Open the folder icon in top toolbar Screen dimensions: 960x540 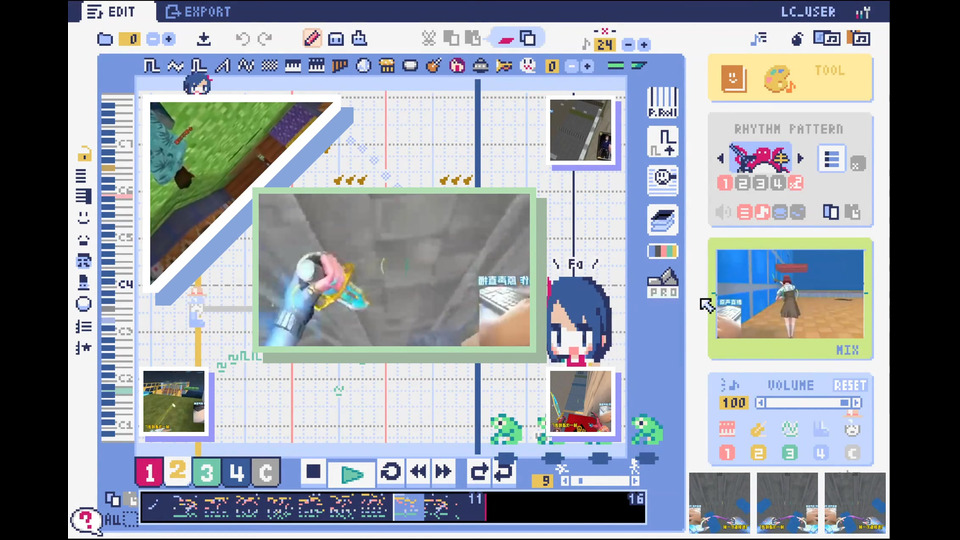click(x=105, y=39)
